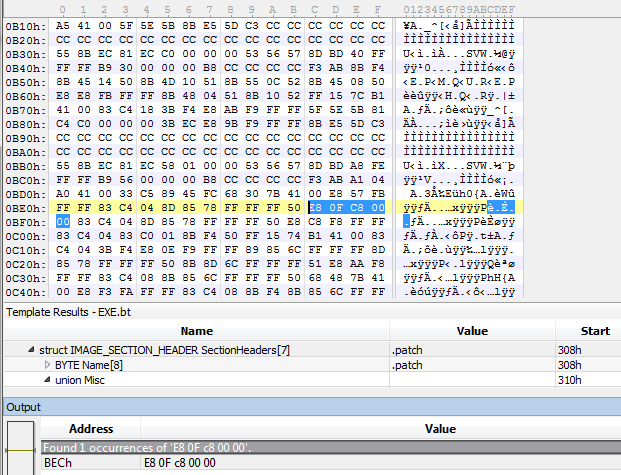
Task: Click column header F in hex ruler
Action: pos(377,9)
